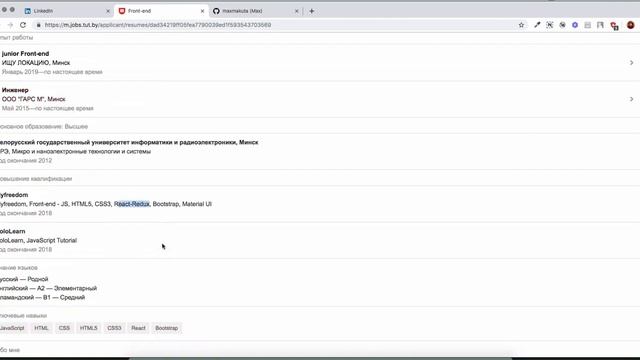The image size is (640, 360).
Task: Select the CSS3 skill tag
Action: 114,328
